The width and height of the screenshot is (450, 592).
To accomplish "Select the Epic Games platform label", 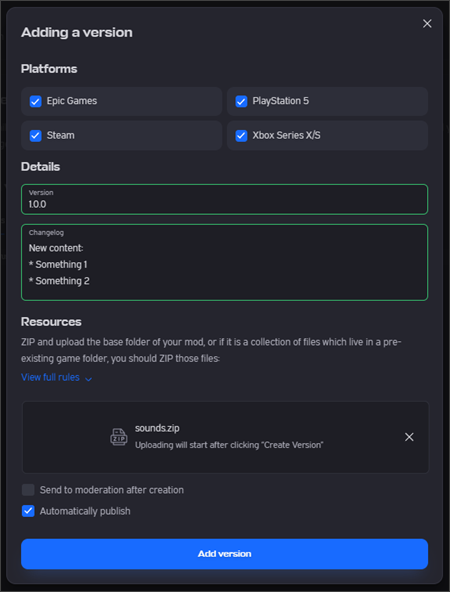I will 72,101.
